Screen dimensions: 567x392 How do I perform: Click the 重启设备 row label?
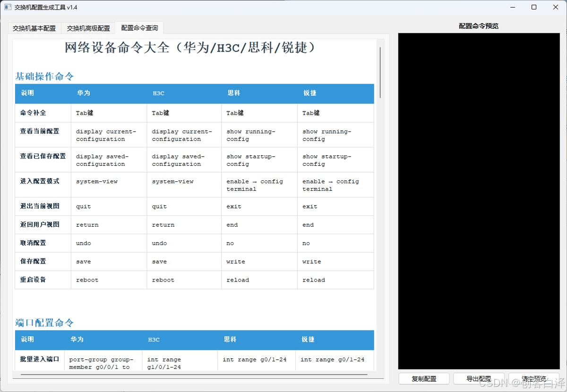tap(33, 280)
